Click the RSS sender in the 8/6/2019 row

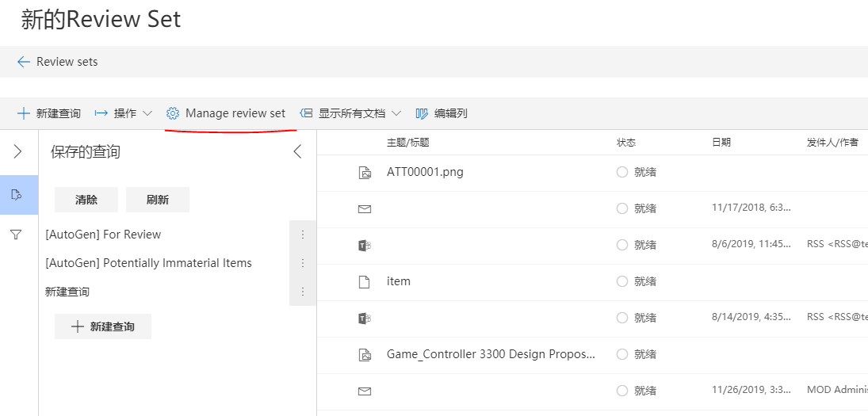pos(837,245)
